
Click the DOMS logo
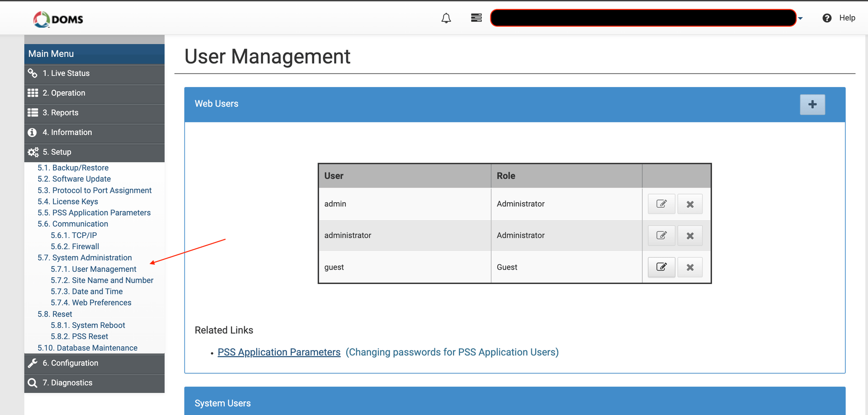coord(58,19)
